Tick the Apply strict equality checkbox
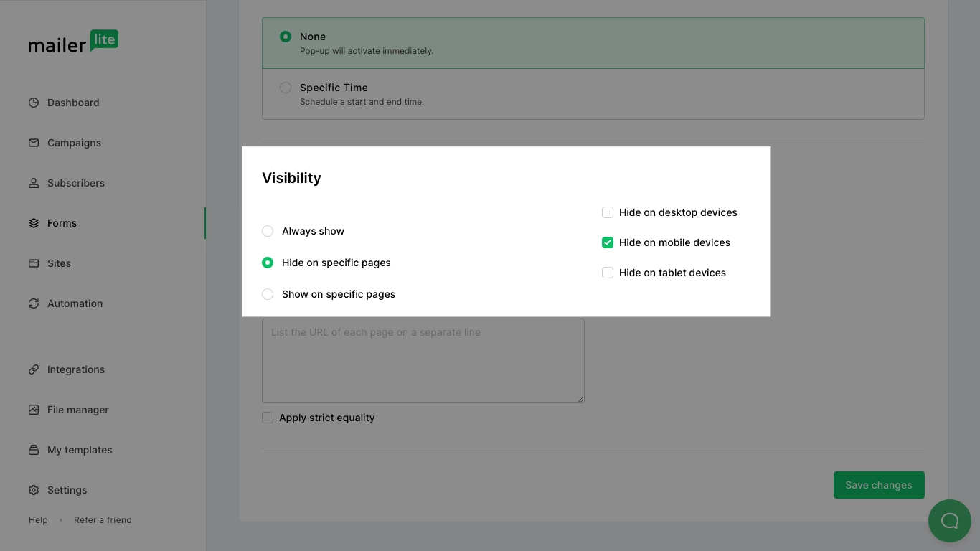The height and width of the screenshot is (551, 980). (x=268, y=418)
